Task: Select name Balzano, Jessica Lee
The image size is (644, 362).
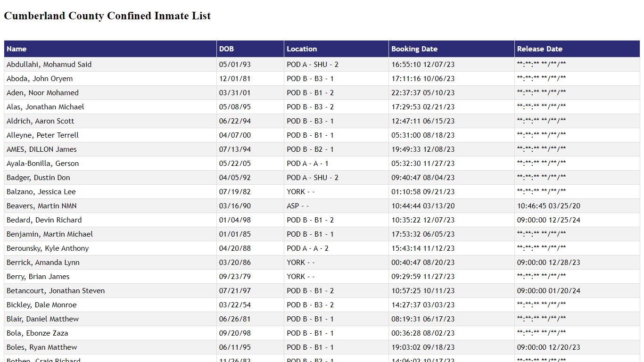Action: point(41,192)
